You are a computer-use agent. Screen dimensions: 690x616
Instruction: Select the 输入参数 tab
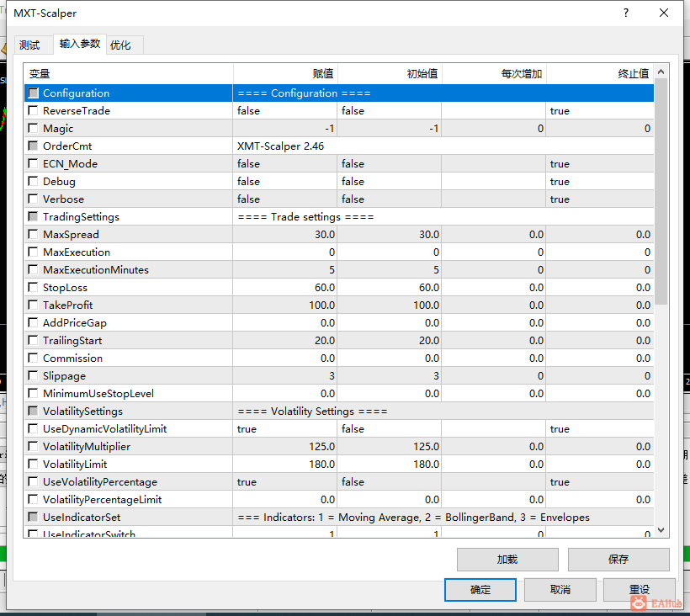point(80,44)
